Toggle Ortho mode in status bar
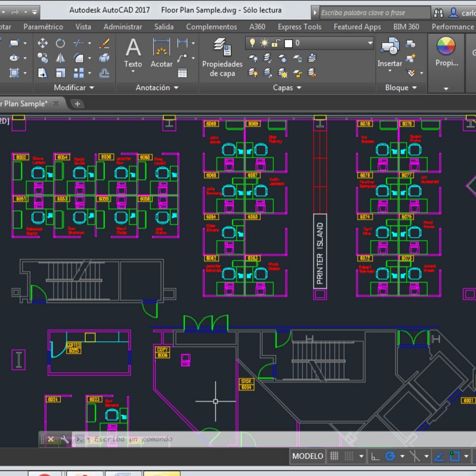The width and height of the screenshot is (476, 476). 374,456
